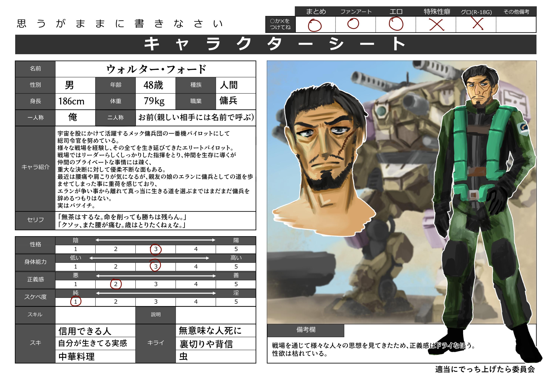Screen dimensions: 555x392
Task: Click the 備考欄 header label
Action: pos(306,330)
